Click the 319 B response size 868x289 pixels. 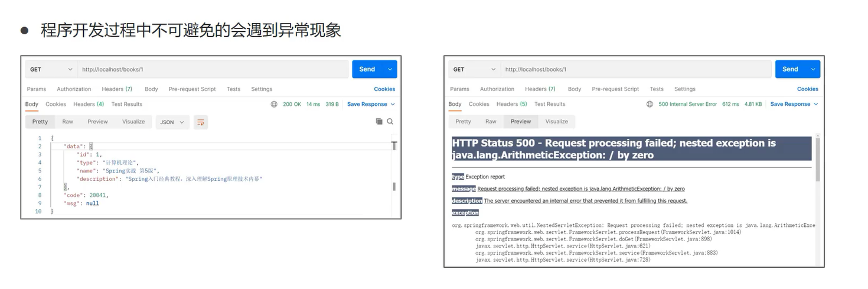tap(332, 104)
